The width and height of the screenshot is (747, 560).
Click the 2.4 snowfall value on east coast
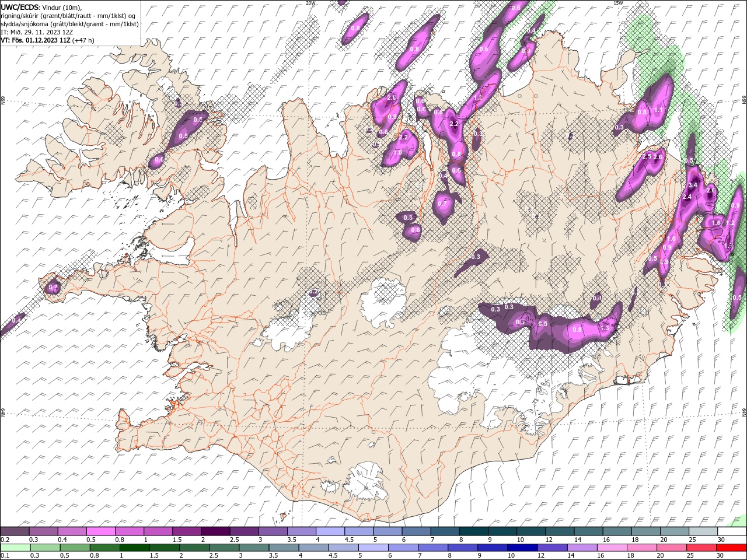(x=686, y=197)
